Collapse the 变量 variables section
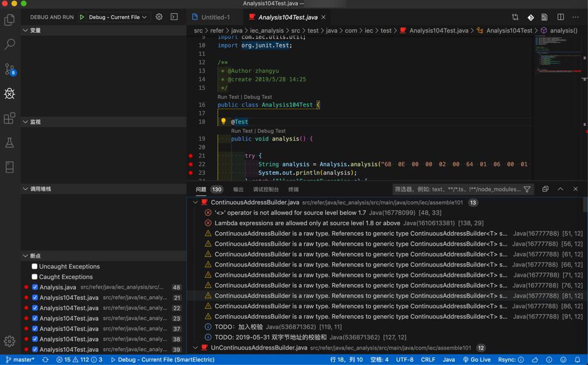 103,30
